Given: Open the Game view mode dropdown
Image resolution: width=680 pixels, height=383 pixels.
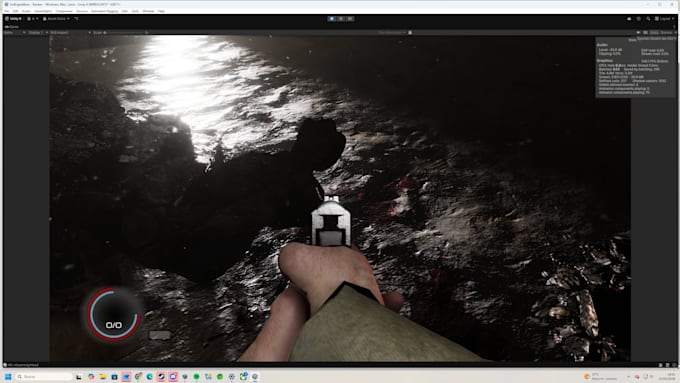Looking at the screenshot, I should point(15,33).
